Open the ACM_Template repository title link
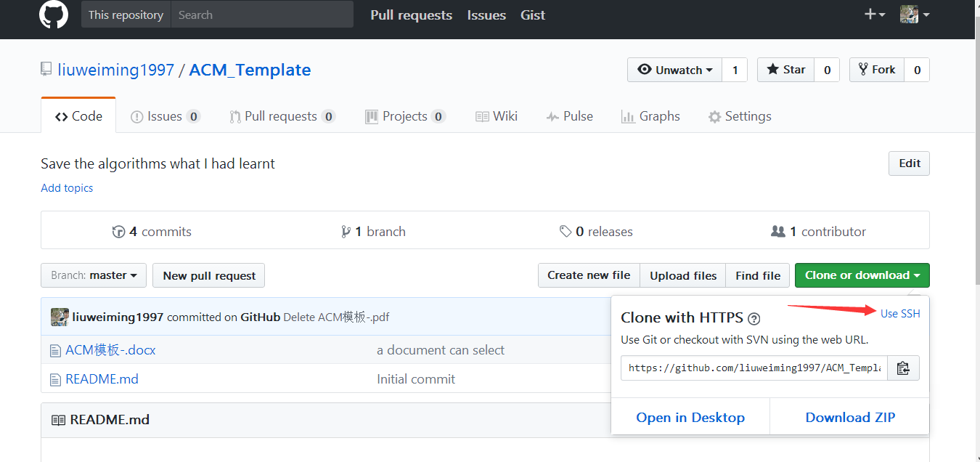This screenshot has width=980, height=462. coord(250,70)
